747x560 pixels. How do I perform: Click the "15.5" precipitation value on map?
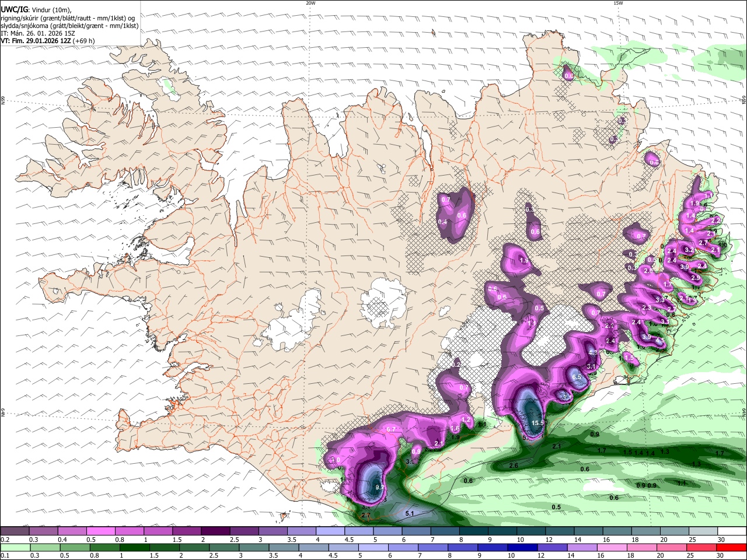click(x=537, y=423)
